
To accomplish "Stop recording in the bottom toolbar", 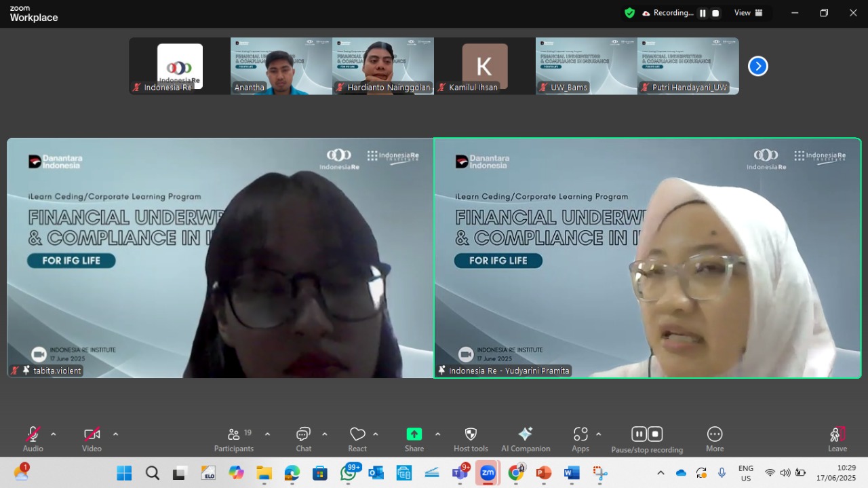I will [x=655, y=434].
